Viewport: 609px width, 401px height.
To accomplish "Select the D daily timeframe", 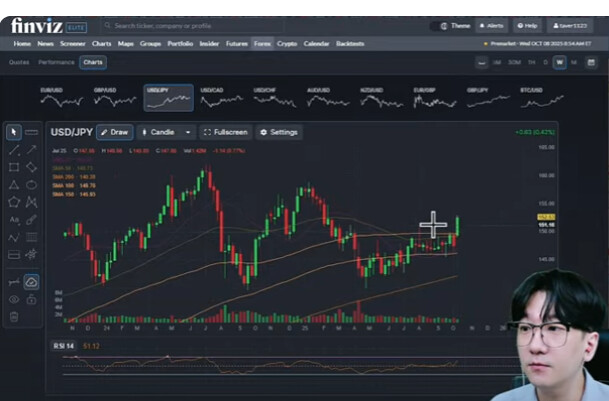I will pos(545,63).
